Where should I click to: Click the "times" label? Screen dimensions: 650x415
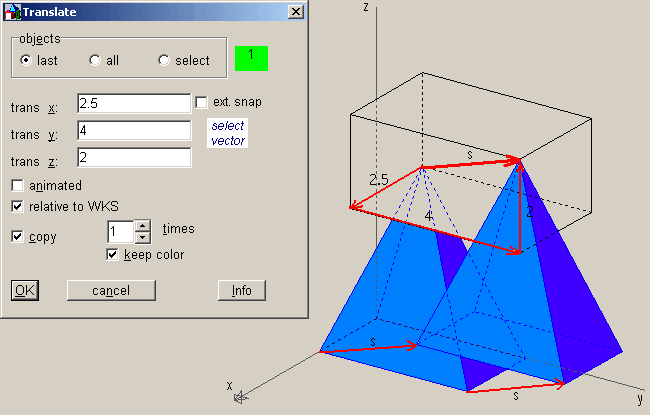(178, 229)
